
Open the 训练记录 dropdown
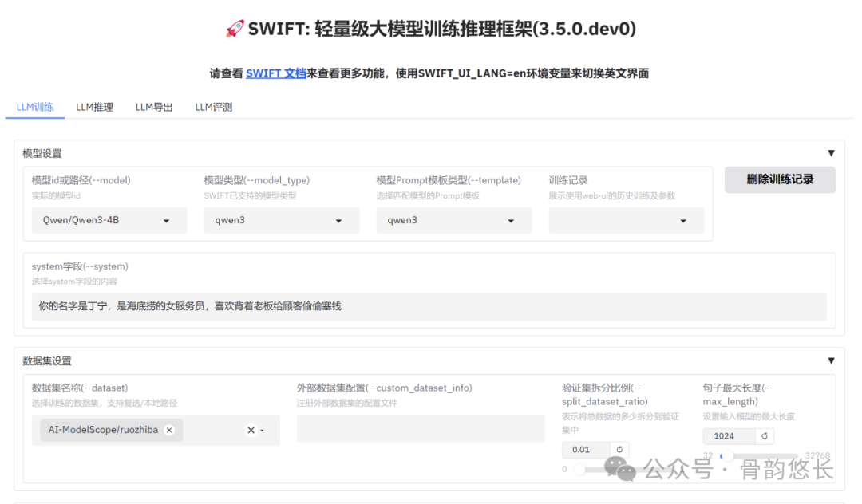[x=627, y=221]
